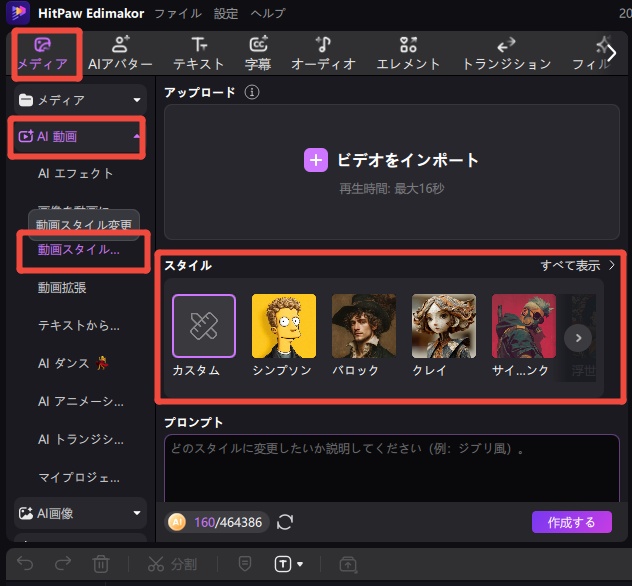Select マイプロジェ... in sidebar
Screen dimensions: 632x586
(79, 478)
